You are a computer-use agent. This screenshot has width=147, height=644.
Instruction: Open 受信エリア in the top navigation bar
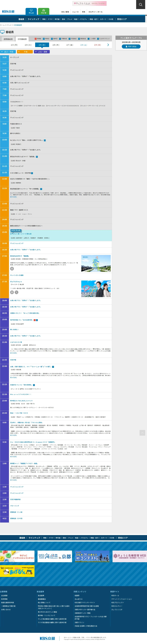pyautogui.click(x=122, y=19)
